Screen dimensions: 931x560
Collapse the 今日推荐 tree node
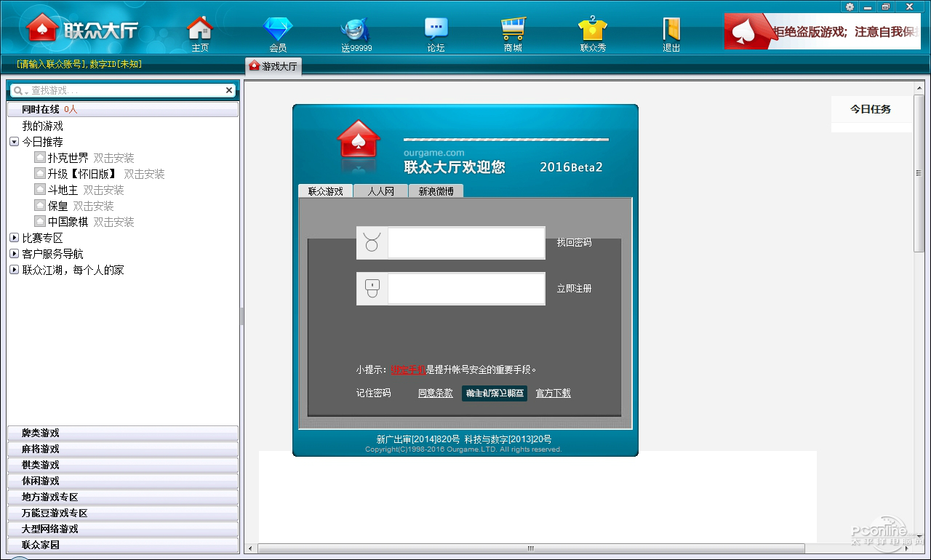pyautogui.click(x=14, y=142)
